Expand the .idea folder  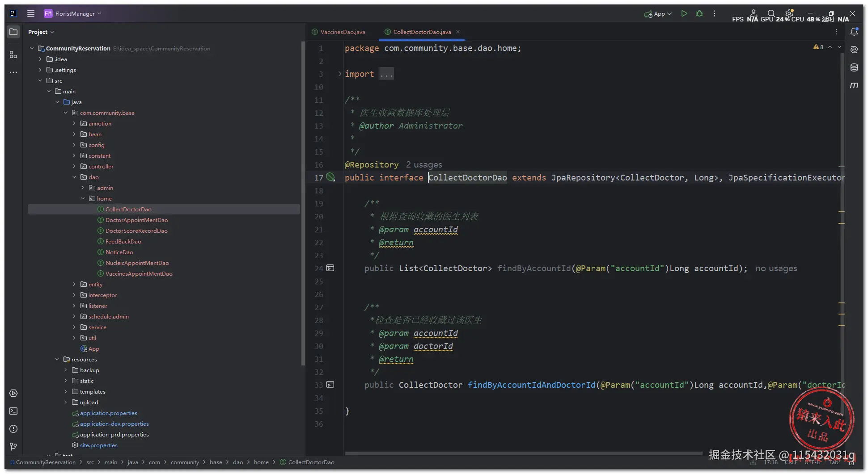(40, 59)
